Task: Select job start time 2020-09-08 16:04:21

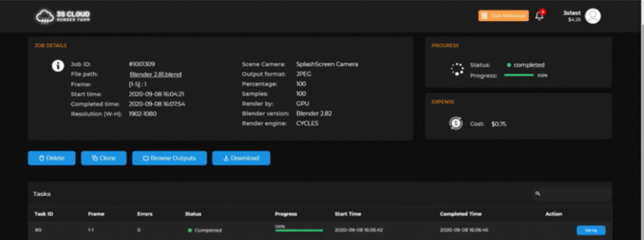Action: pos(157,94)
